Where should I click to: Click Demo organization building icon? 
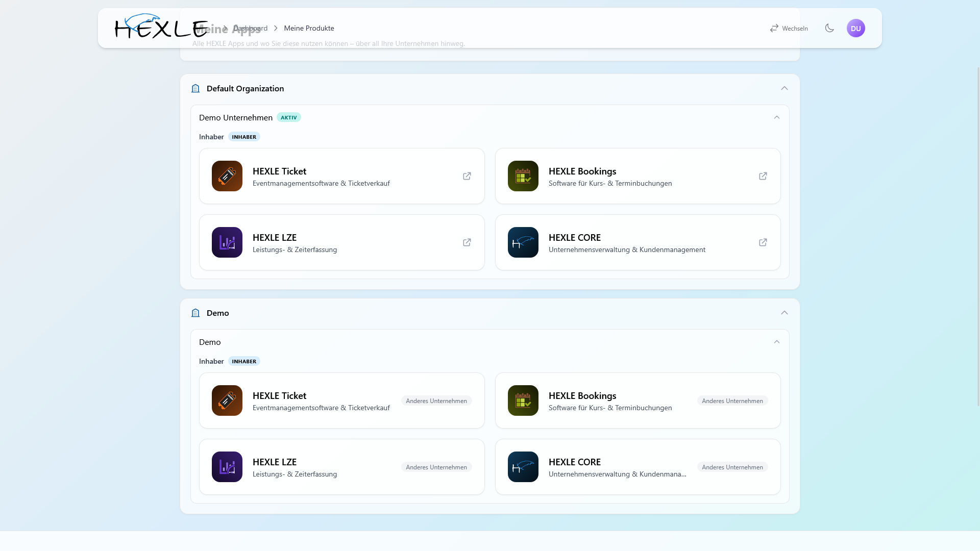195,313
